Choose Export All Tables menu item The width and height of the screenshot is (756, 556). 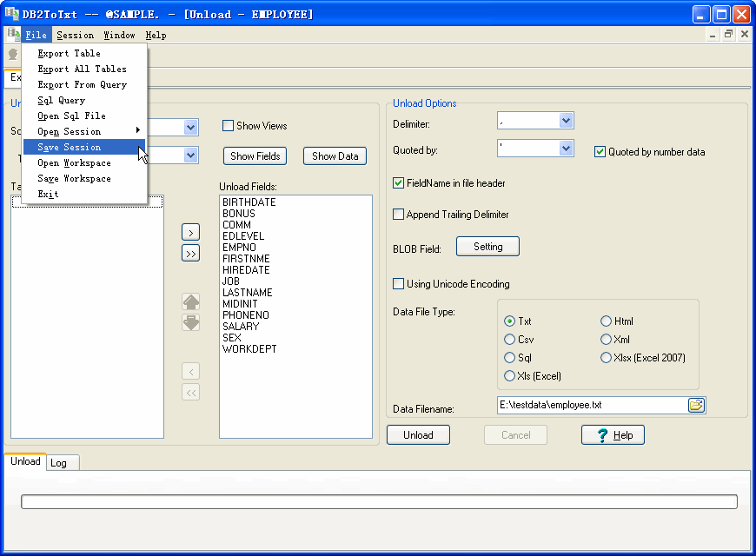tap(84, 69)
